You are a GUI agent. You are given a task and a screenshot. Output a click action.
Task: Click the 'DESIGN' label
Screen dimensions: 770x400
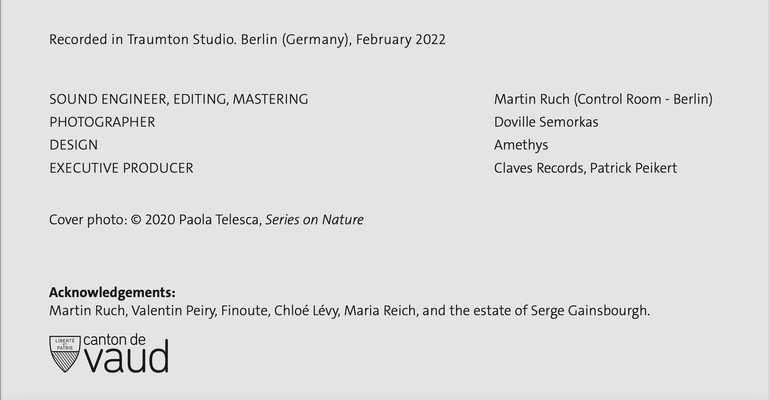74,145
